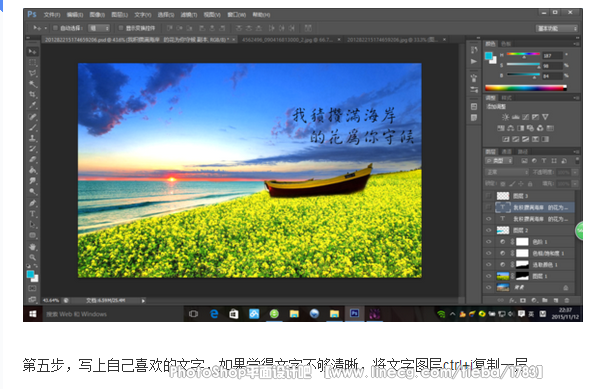593x389 pixels.
Task: Select the Path Selection tool
Action: pyautogui.click(x=33, y=224)
